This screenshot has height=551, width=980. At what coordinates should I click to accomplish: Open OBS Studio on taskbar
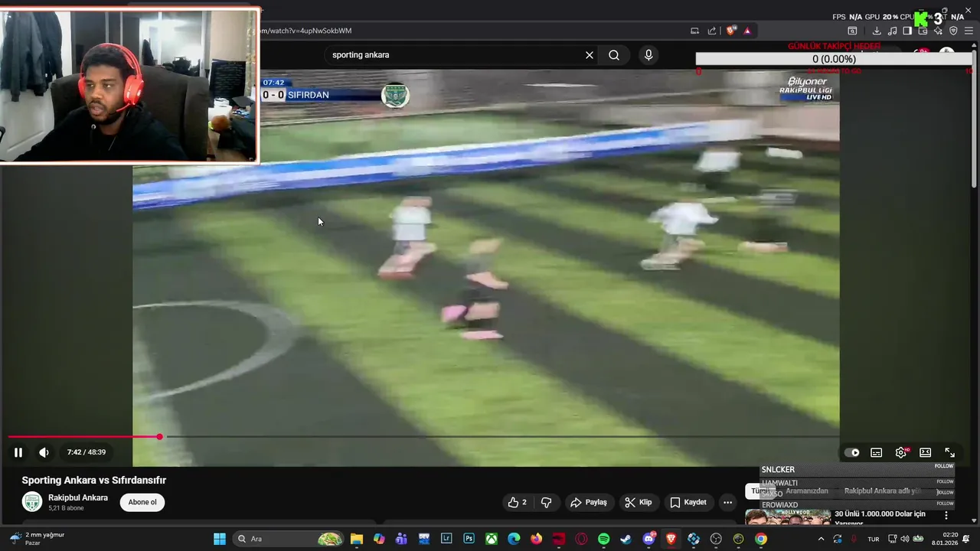coord(716,539)
